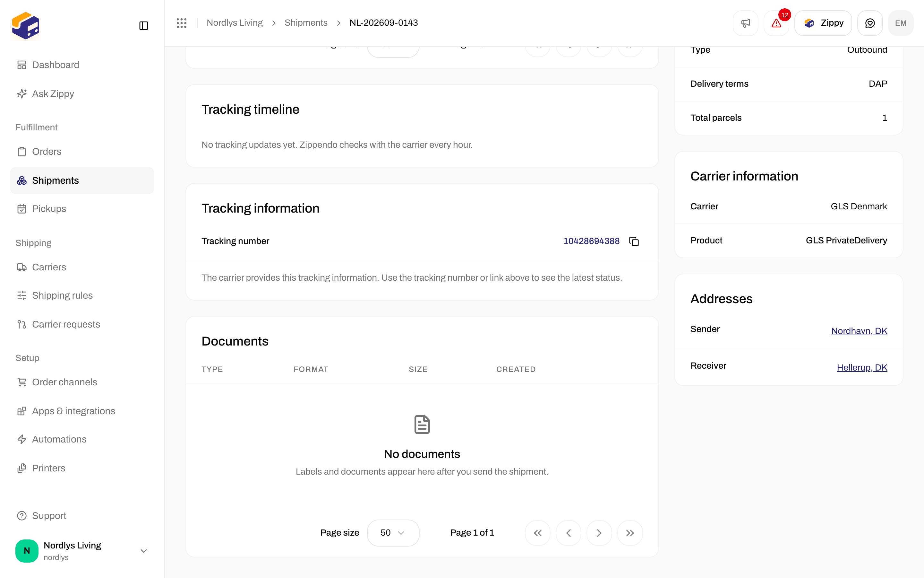Collapse the sidebar panel toggle
The image size is (924, 578).
(143, 26)
